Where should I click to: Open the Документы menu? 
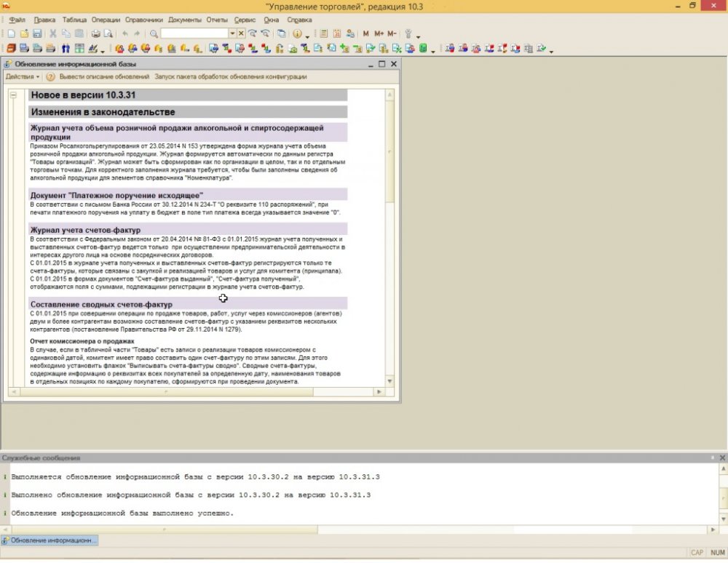(x=185, y=20)
